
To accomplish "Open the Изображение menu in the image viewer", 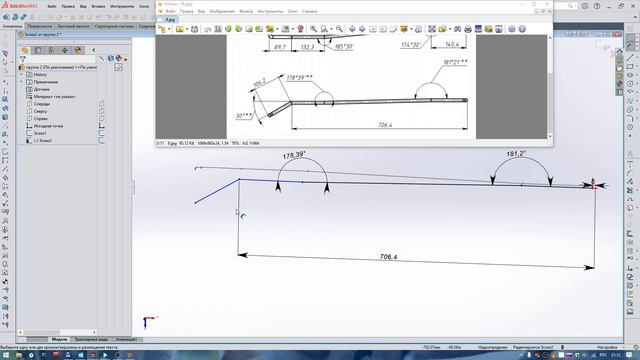I will coord(222,11).
